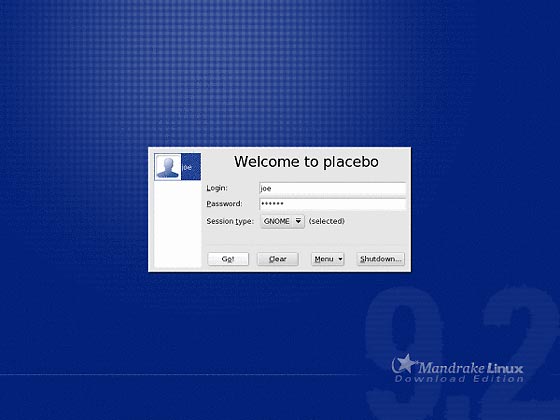Click the Mandrake Linux star logo
Image resolution: width=560 pixels, height=420 pixels.
point(404,364)
